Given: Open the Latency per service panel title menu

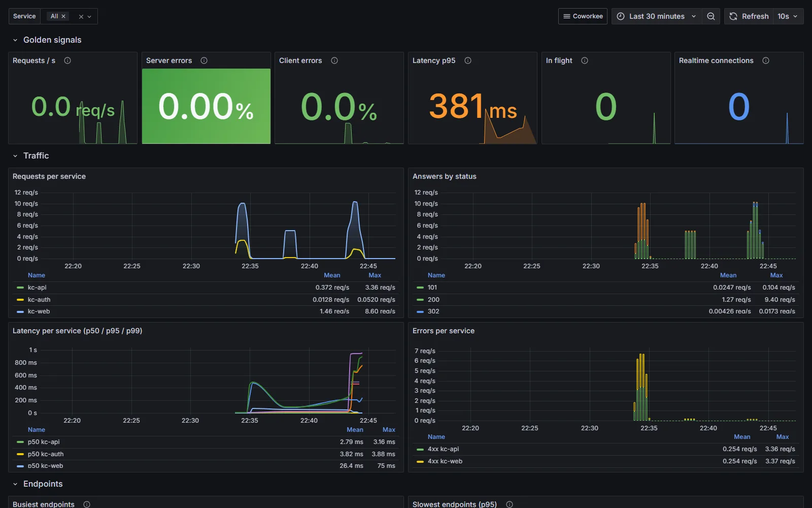Looking at the screenshot, I should [77, 331].
